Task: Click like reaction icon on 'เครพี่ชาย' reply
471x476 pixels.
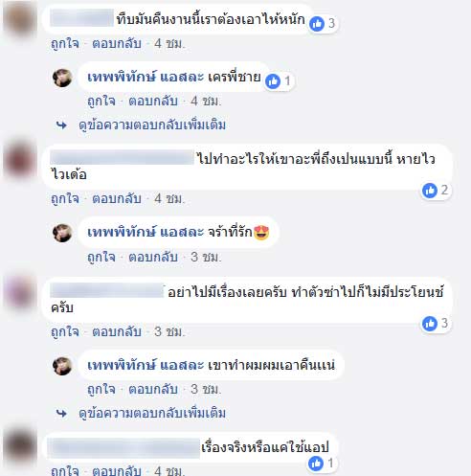Action: coord(273,81)
